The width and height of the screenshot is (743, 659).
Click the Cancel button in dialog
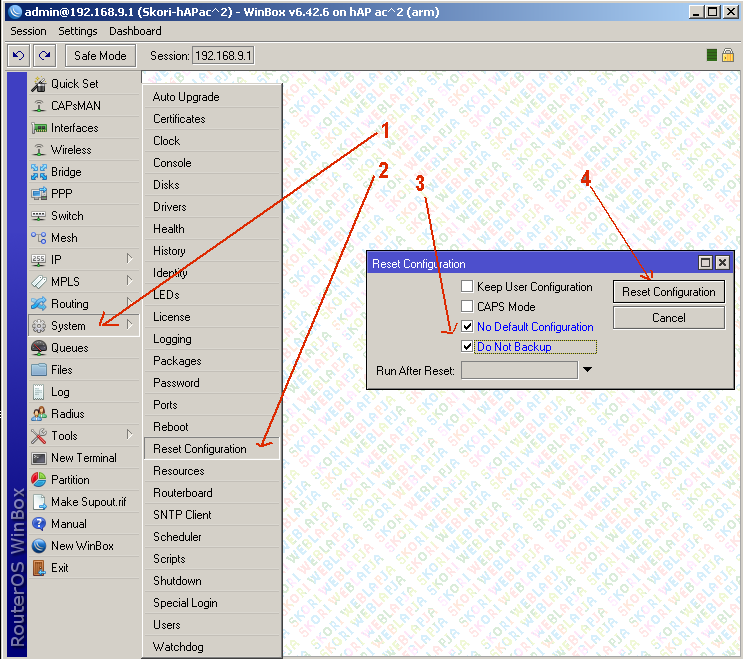click(668, 317)
